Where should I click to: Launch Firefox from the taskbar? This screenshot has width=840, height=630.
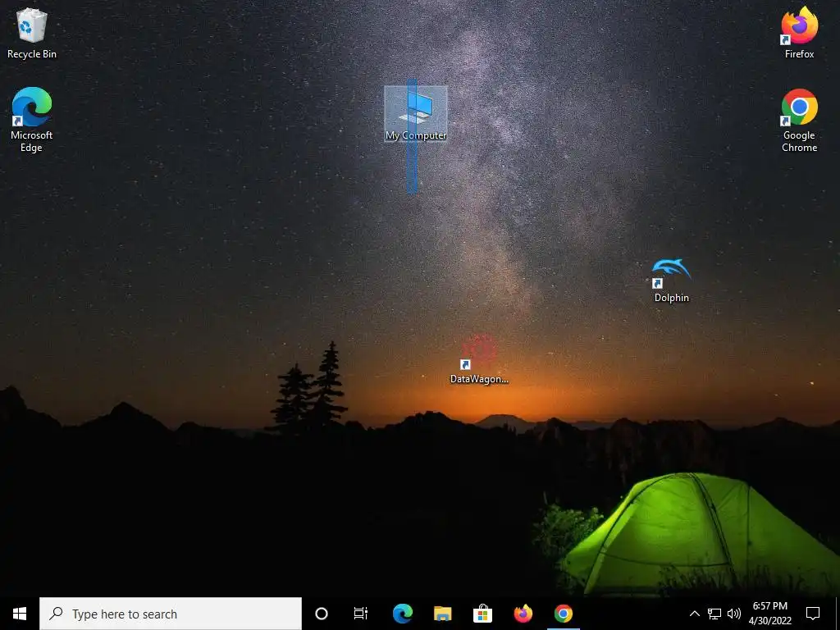[523, 614]
